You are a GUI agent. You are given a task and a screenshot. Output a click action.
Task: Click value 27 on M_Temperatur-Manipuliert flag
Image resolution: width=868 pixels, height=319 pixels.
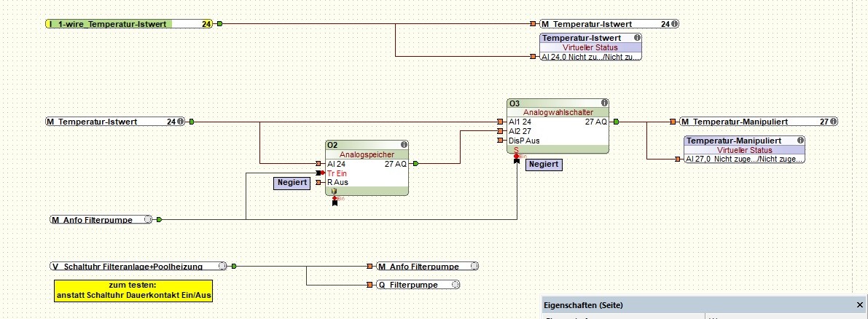tap(824, 122)
